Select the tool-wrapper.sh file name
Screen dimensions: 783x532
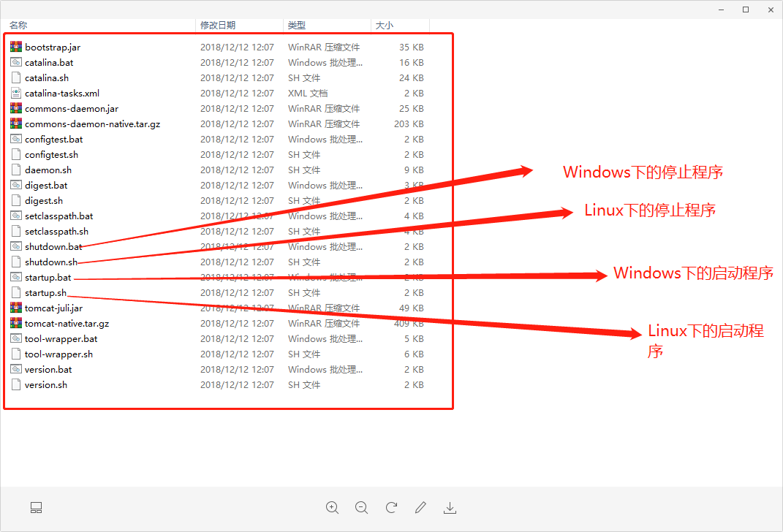coord(58,354)
